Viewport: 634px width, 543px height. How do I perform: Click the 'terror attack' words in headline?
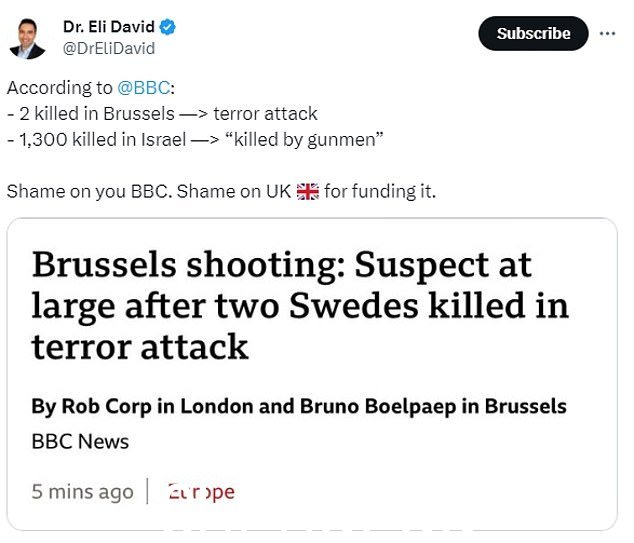(140, 347)
